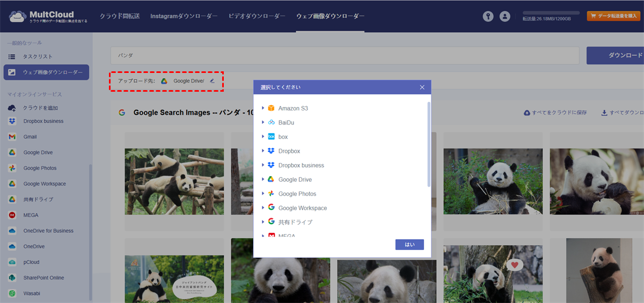The image size is (644, 303).
Task: Click the BaiDu icon in dialog
Action: [272, 122]
